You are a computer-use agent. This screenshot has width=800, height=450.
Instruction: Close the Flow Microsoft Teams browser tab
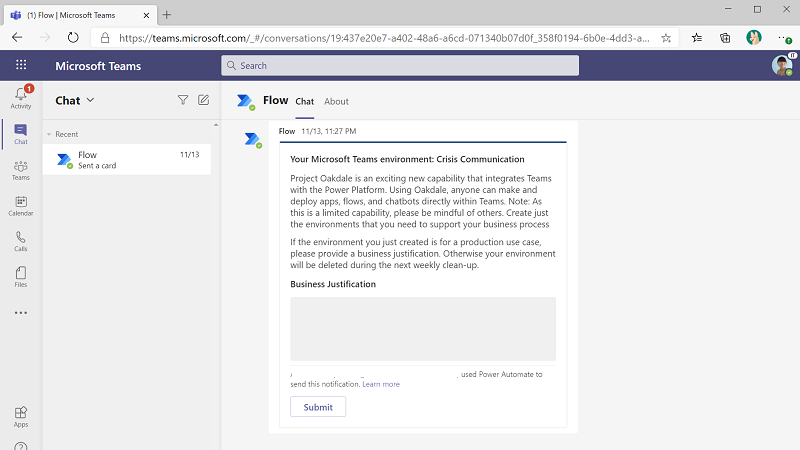(x=146, y=15)
